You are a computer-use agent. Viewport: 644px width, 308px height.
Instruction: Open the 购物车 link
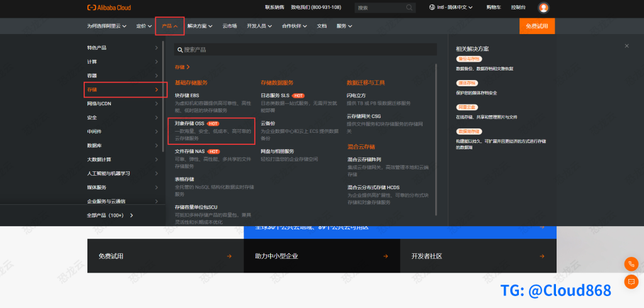point(493,8)
